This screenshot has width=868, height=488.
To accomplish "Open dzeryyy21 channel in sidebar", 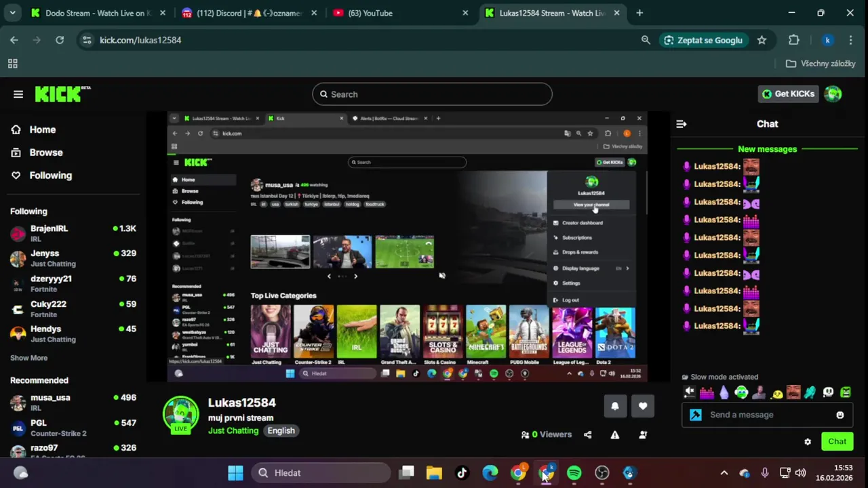I will click(73, 283).
